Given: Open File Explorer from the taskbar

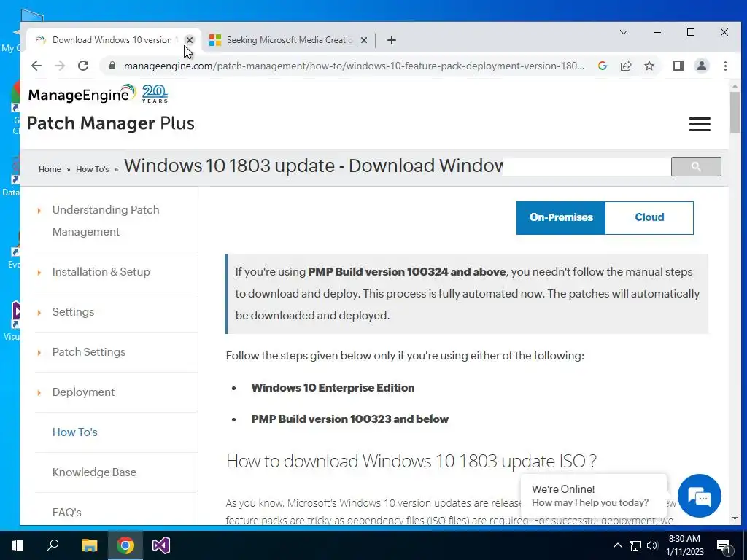Looking at the screenshot, I should coord(89,545).
